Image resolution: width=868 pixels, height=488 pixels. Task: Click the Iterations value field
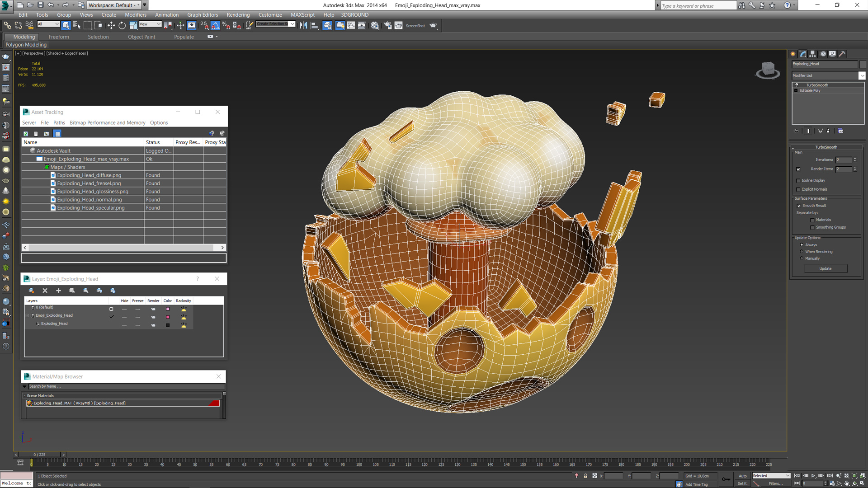pyautogui.click(x=844, y=160)
